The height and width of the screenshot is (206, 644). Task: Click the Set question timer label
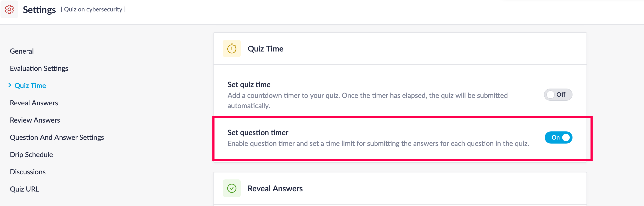coord(258,132)
